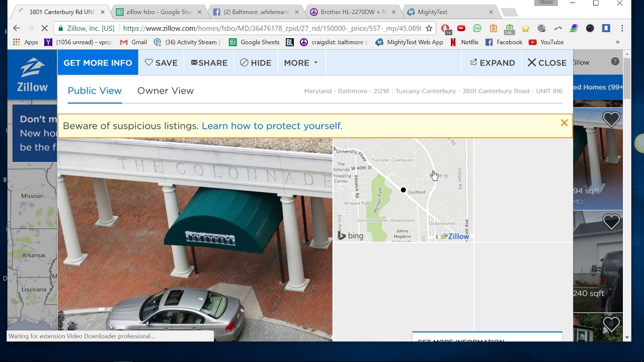Click the orange clipboard extension icon
The height and width of the screenshot is (362, 644).
tap(493, 28)
